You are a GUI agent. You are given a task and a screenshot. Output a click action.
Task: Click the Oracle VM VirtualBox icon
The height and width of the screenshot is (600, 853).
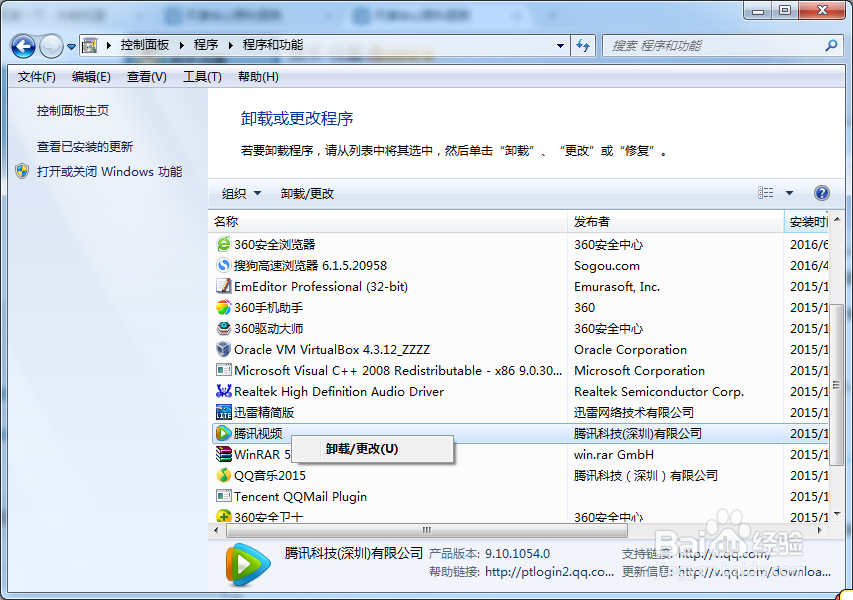pos(224,349)
